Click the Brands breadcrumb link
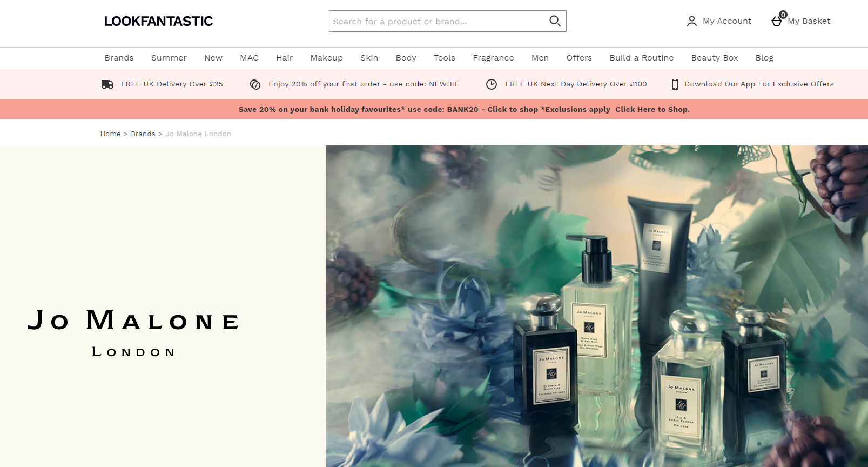The height and width of the screenshot is (467, 868). (x=143, y=134)
